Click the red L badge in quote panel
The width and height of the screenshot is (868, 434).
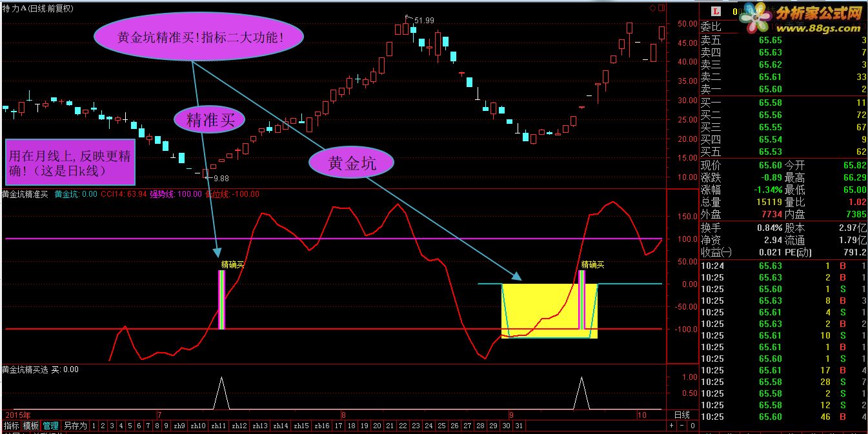click(716, 11)
